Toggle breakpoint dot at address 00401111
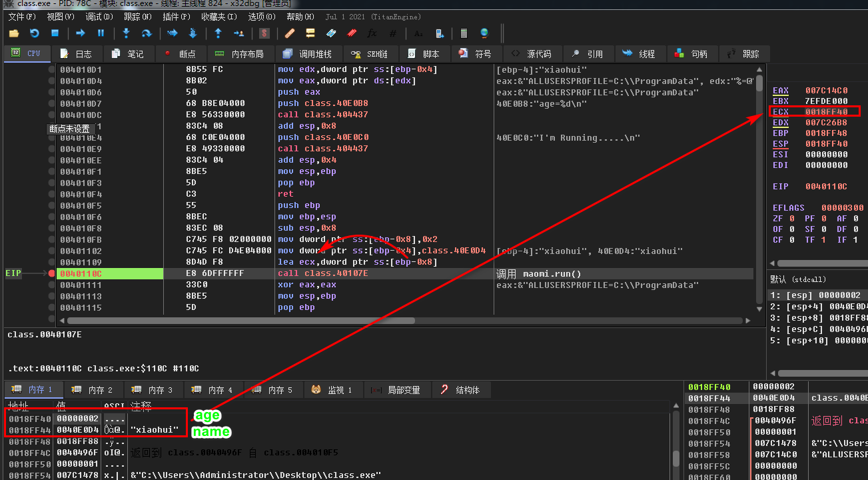 52,285
